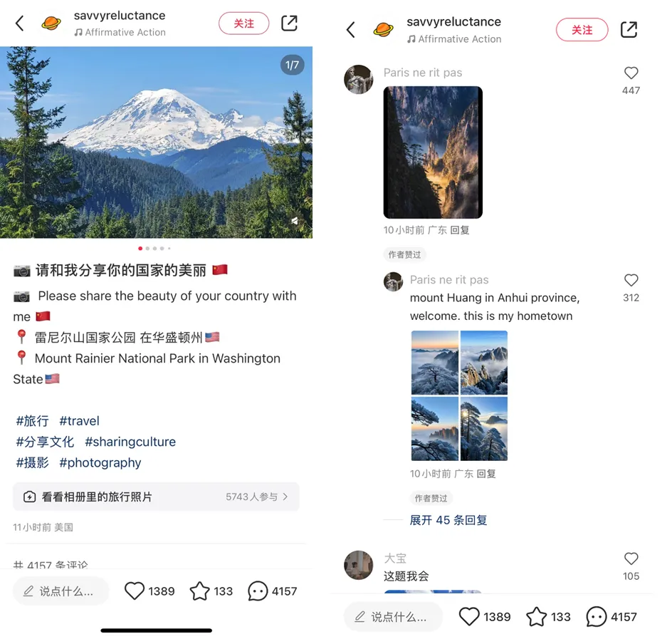Expand the 45 replies link

click(x=448, y=520)
